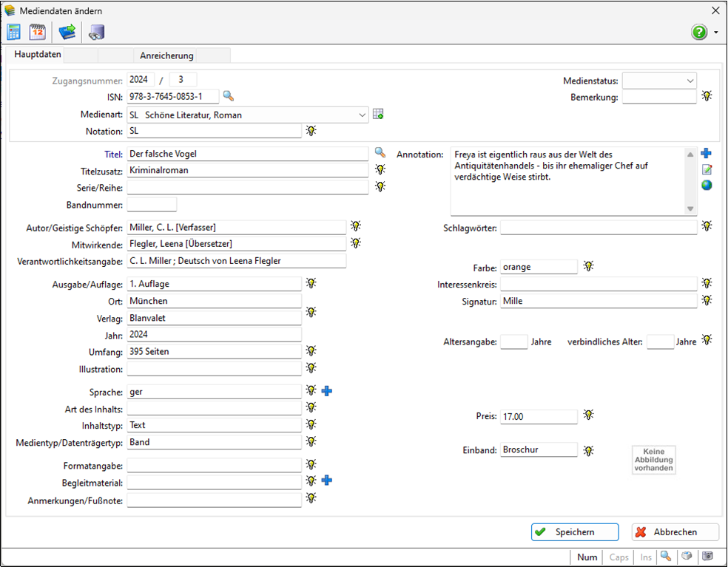Viewport: 728px width, 567px height.
Task: Click the edit note icon beside Annotation
Action: click(707, 169)
